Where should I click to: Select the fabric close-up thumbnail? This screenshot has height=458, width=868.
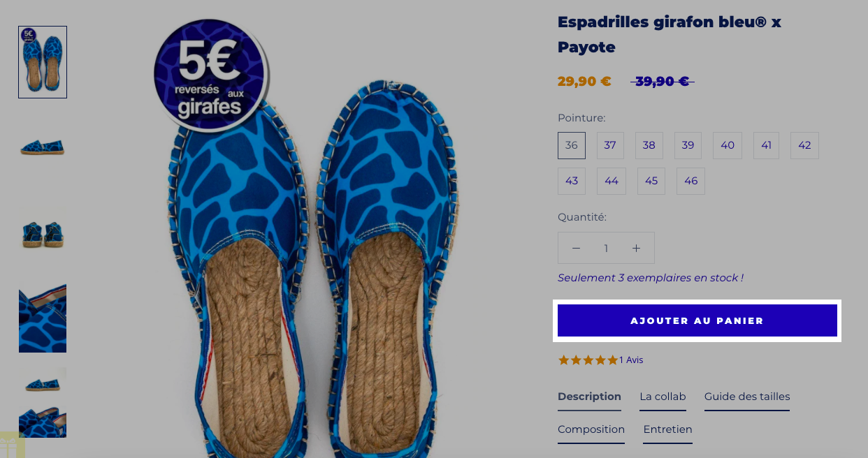(x=43, y=318)
